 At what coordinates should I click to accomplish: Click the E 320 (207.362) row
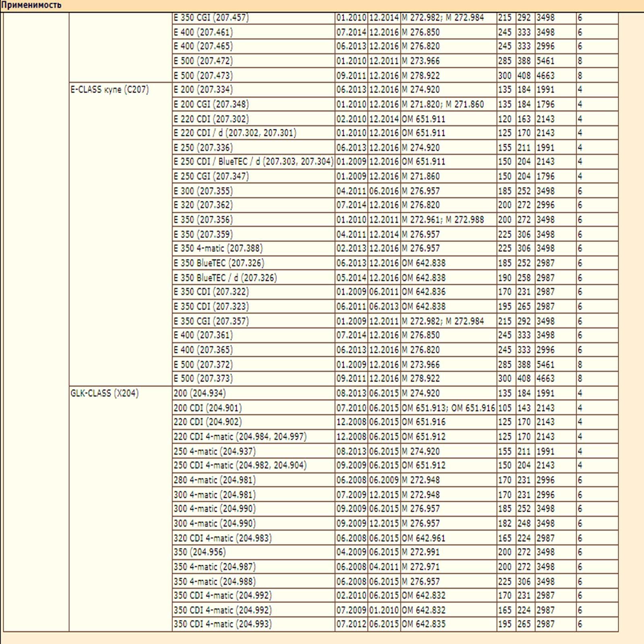pyautogui.click(x=203, y=205)
